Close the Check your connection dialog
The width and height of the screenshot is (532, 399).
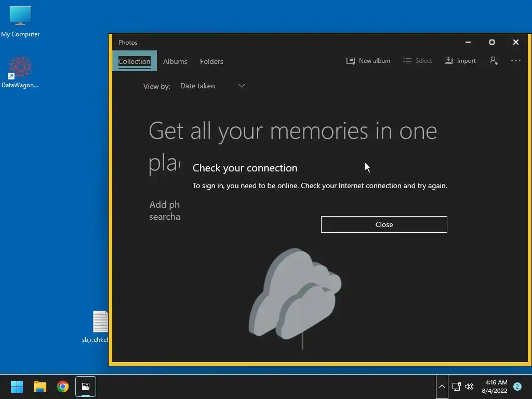click(x=384, y=224)
